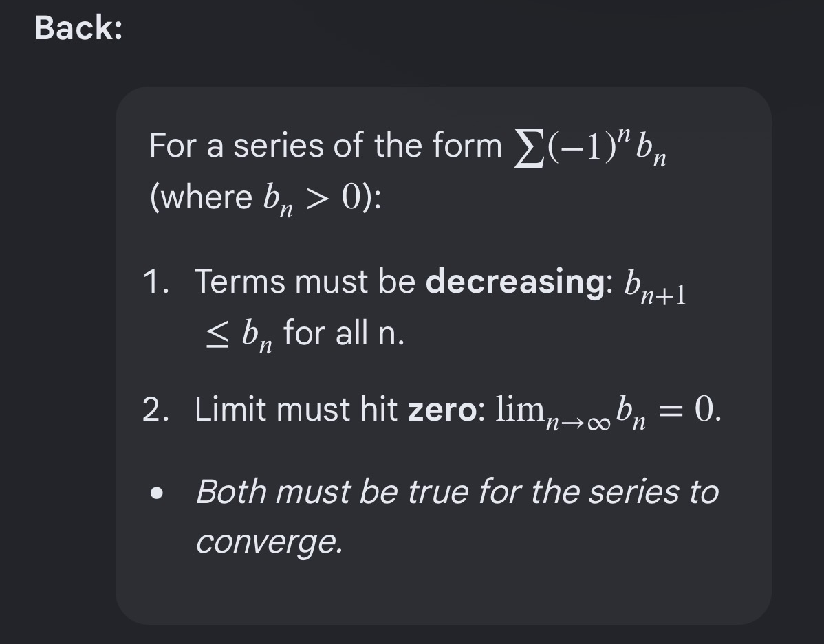This screenshot has height=644, width=824.
Task: Click the bullet point dot
Action: [156, 493]
